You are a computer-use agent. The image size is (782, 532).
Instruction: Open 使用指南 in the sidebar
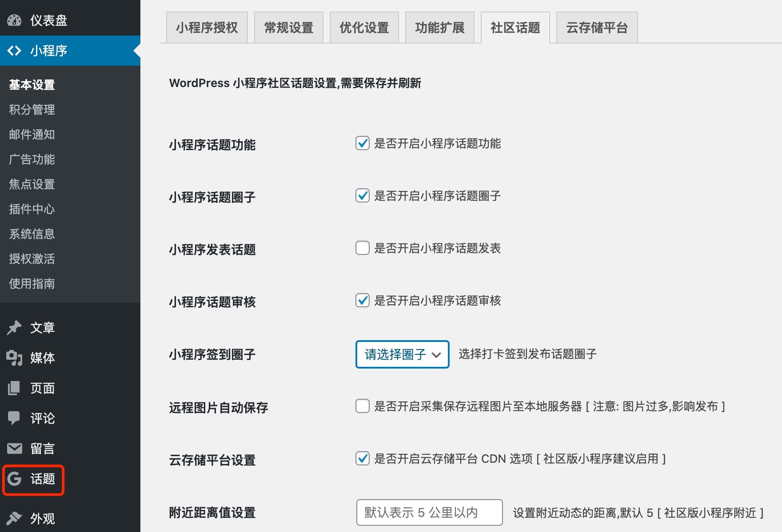pyautogui.click(x=32, y=284)
